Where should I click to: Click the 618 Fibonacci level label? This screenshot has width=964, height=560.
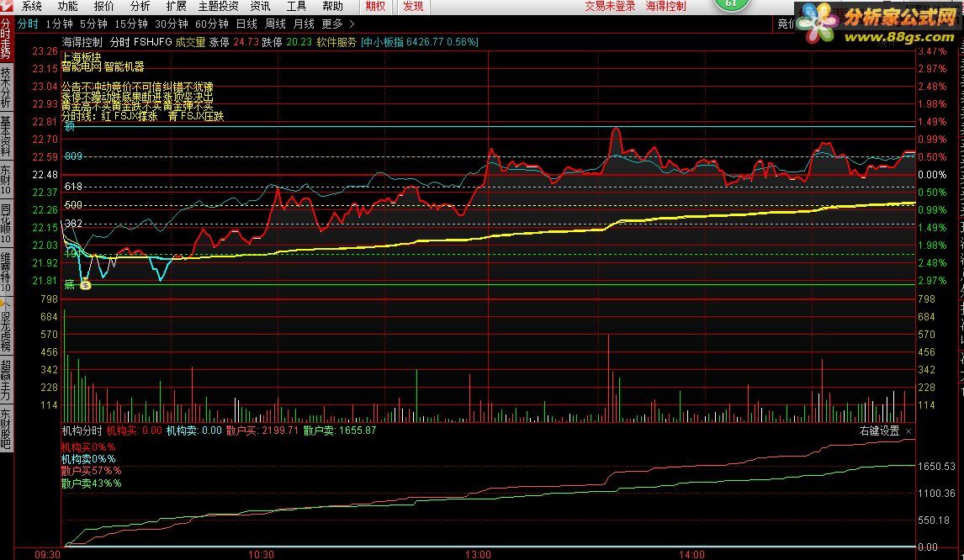tap(73, 187)
